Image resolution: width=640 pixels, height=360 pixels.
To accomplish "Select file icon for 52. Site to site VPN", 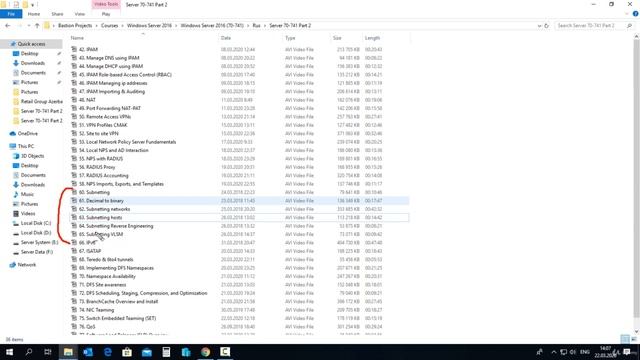I will click(74, 133).
